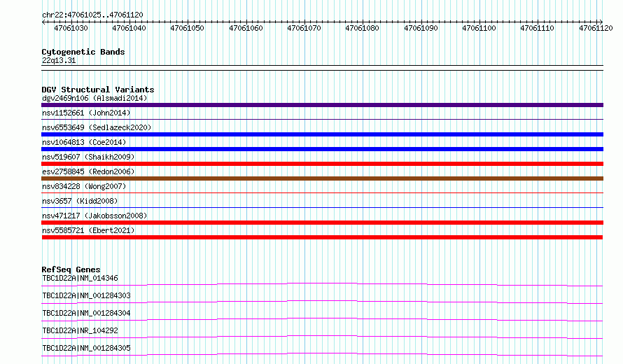The image size is (623, 364).
Task: Click ruler position 47061040
Action: point(129,28)
